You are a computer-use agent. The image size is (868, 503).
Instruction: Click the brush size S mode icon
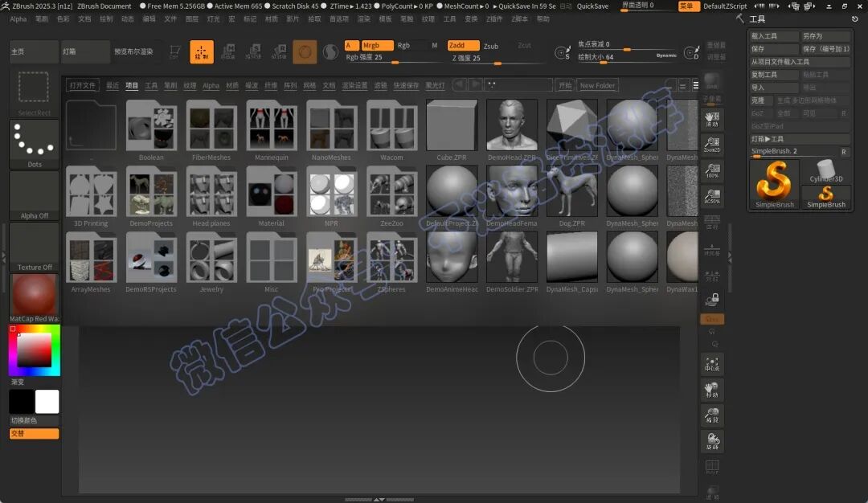(x=563, y=52)
